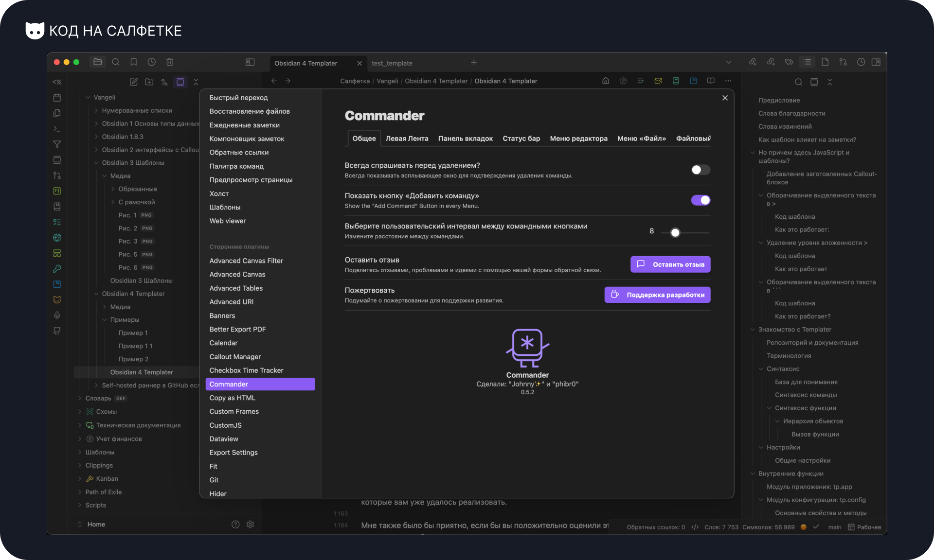
Task: Search the outline with magnifier icon
Action: coord(798,82)
